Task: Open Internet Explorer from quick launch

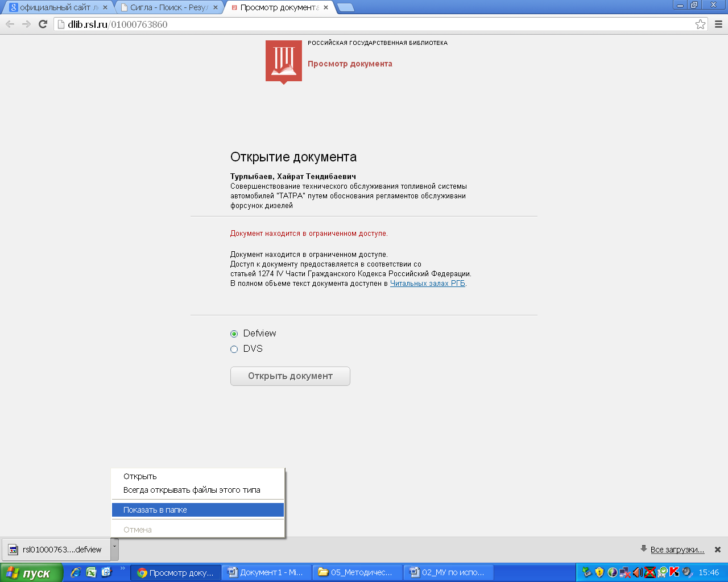Action: pos(76,572)
